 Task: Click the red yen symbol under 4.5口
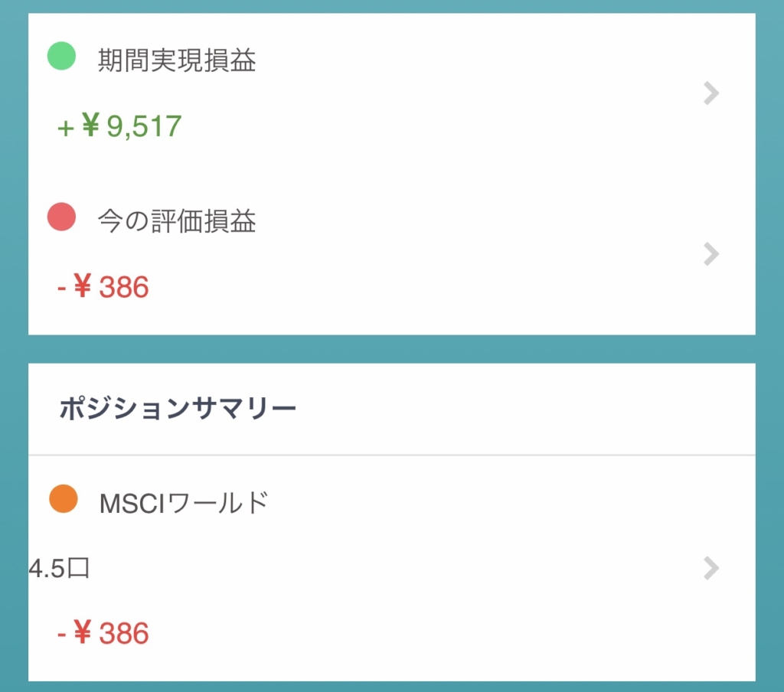point(83,632)
